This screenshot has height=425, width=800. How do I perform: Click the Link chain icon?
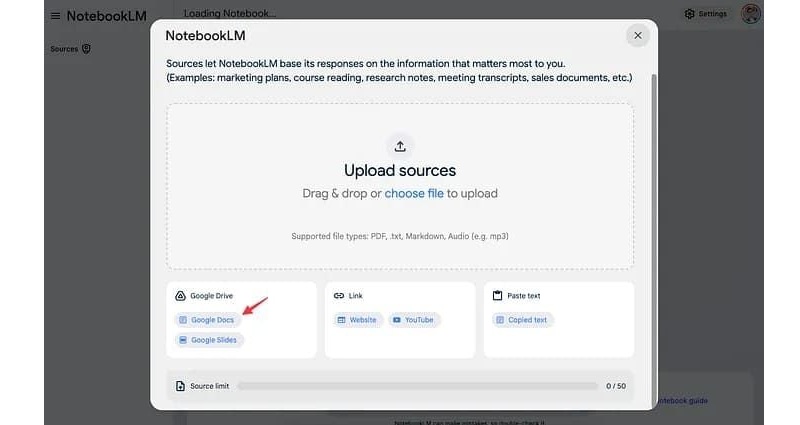[x=338, y=296]
